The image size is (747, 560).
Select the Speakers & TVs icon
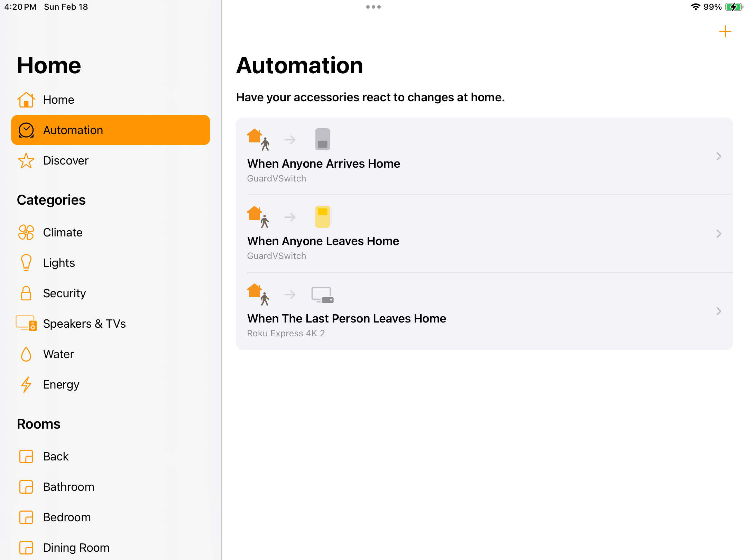point(26,324)
